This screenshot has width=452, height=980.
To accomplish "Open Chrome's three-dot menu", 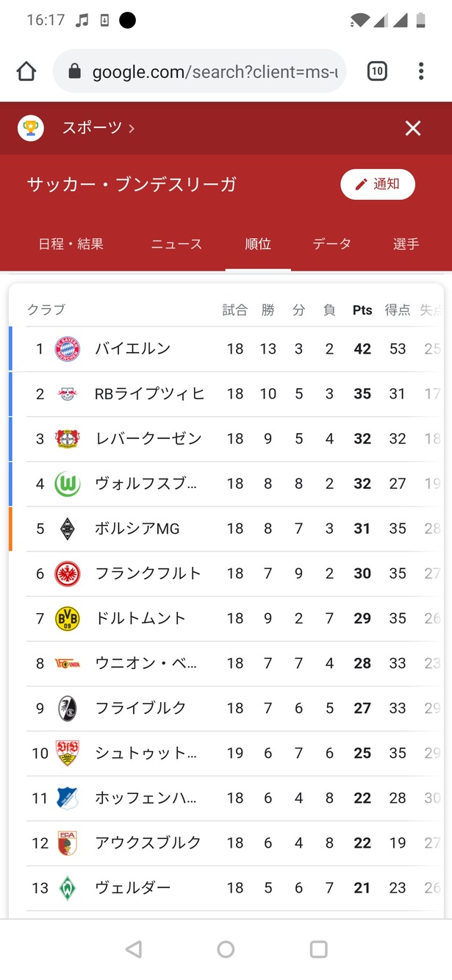I will (421, 71).
